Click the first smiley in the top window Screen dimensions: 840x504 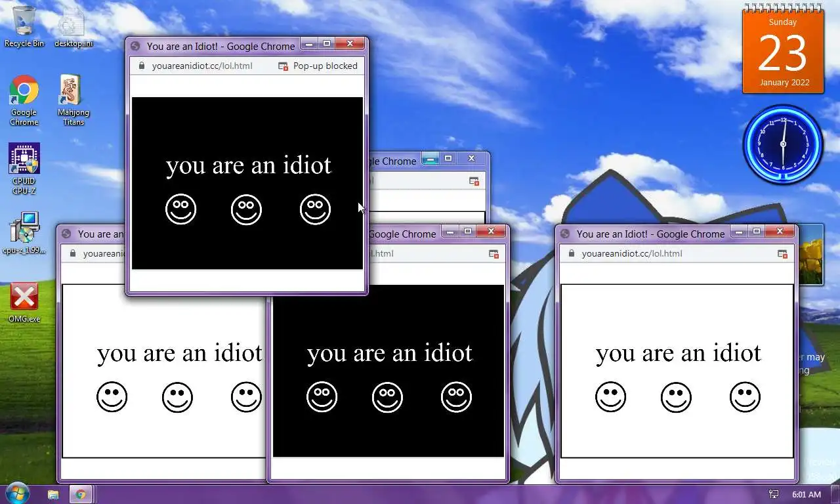coord(180,209)
